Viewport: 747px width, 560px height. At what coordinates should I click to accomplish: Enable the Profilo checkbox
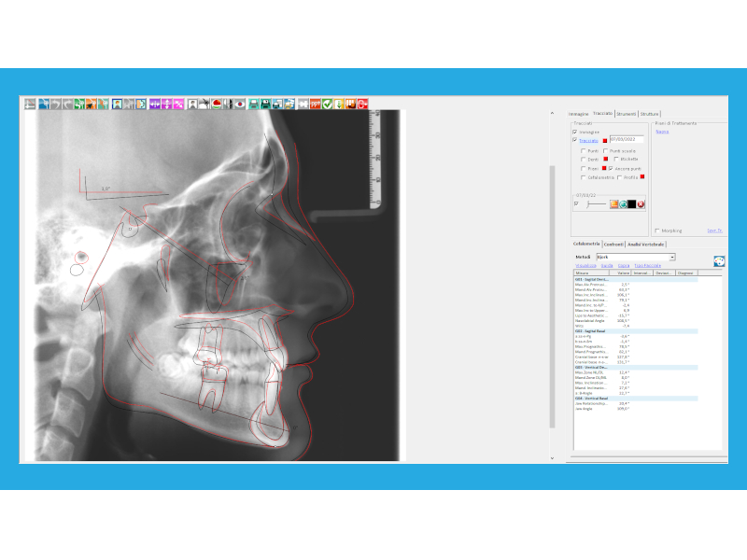619,177
